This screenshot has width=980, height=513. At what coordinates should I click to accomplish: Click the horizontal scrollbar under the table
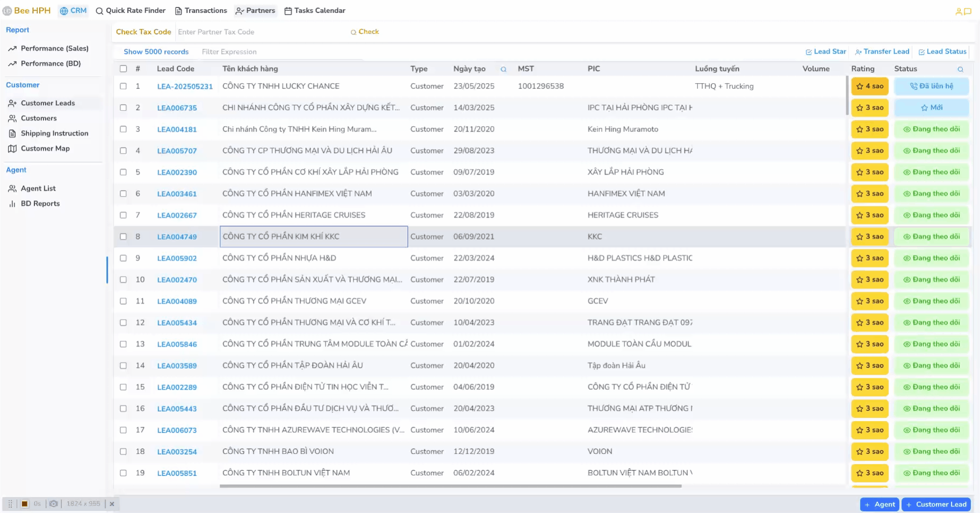point(450,486)
